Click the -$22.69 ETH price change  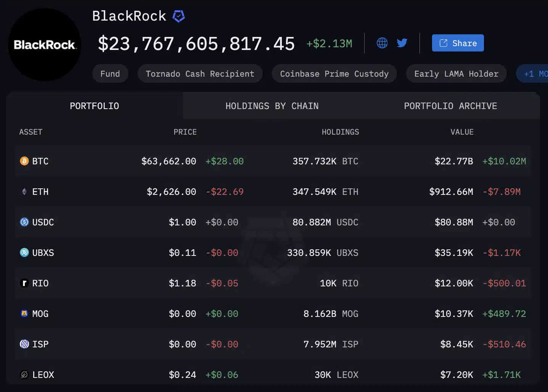click(x=225, y=192)
